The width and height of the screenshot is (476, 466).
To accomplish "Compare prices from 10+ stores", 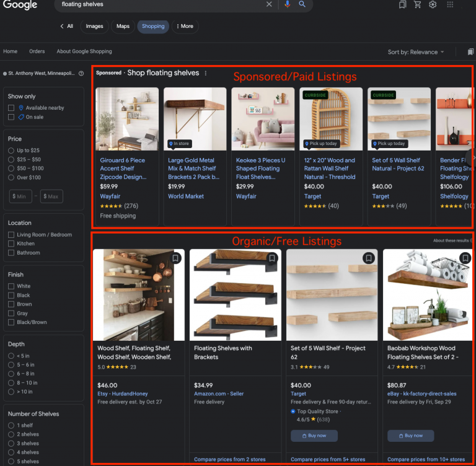I will (426, 459).
